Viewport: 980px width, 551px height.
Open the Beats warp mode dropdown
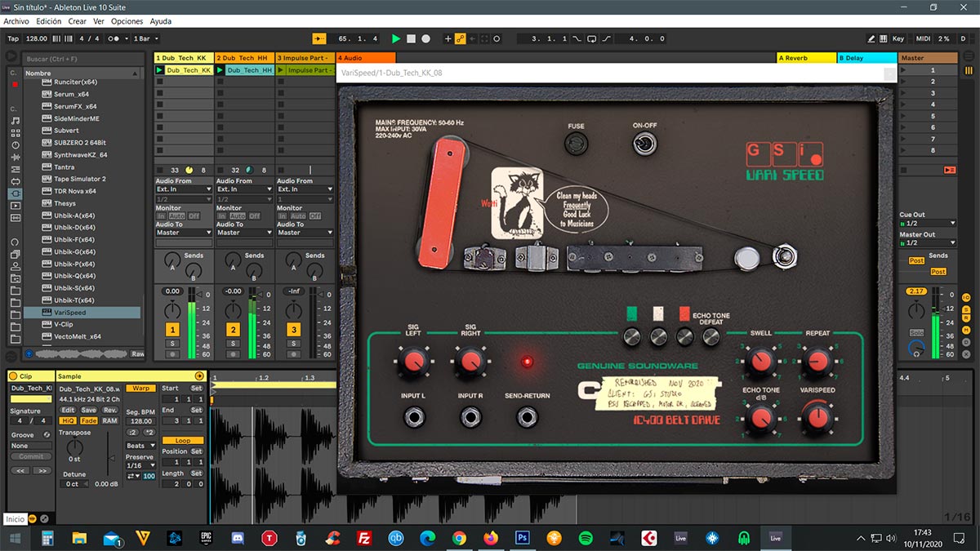point(140,446)
